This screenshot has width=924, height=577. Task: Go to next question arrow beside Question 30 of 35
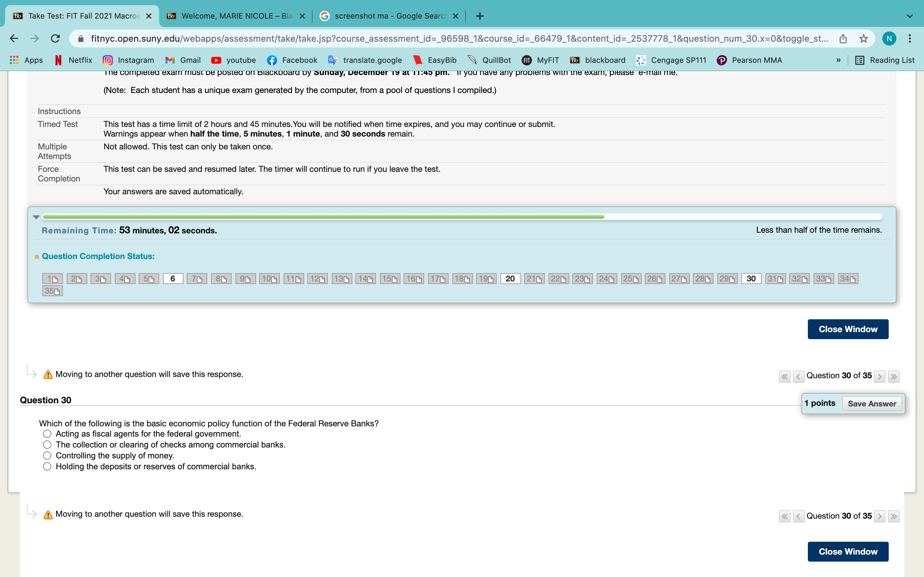tap(879, 376)
